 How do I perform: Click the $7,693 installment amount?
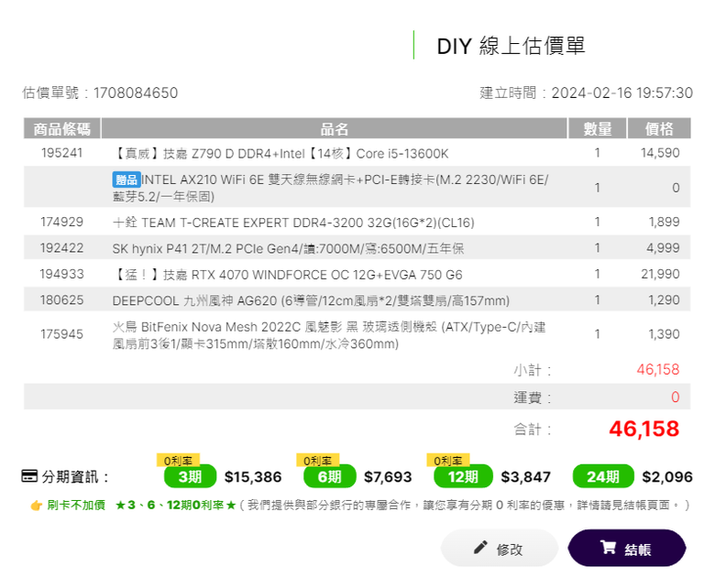(388, 477)
